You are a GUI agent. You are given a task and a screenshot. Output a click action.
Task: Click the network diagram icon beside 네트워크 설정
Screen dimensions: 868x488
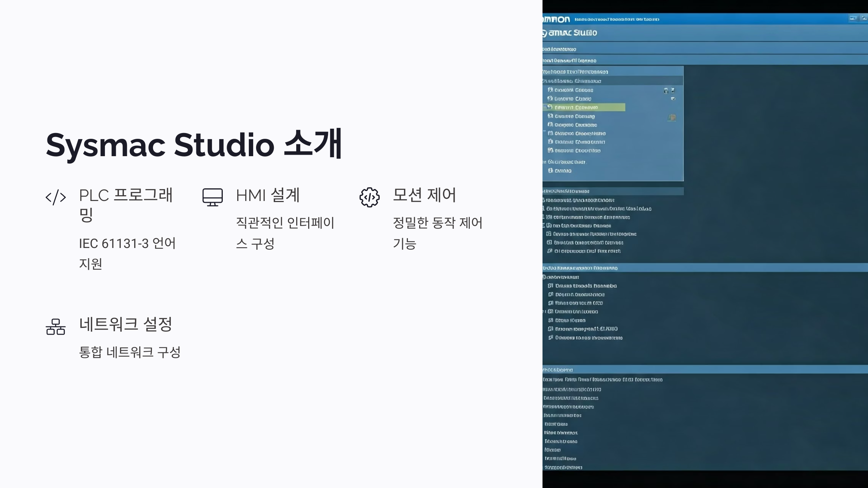pyautogui.click(x=56, y=327)
